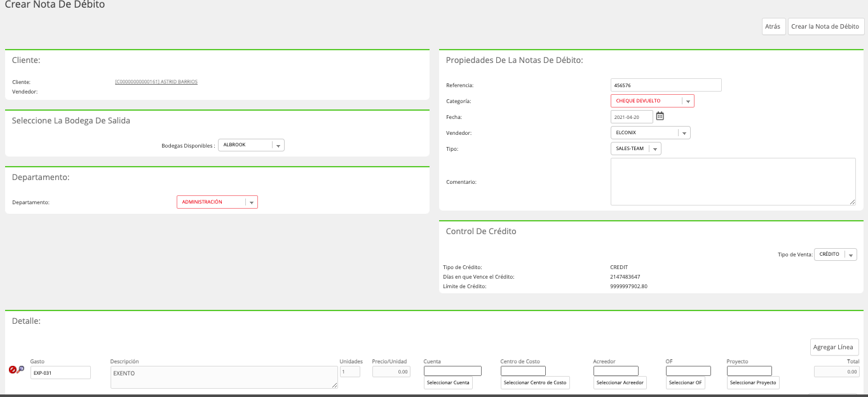
Task: Click the magnifier search expense icon
Action: coord(21,370)
